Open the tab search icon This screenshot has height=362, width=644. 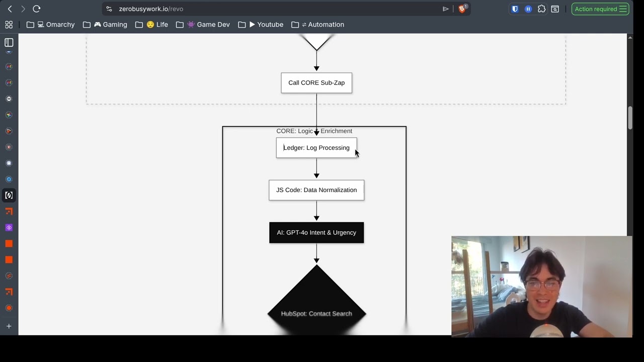click(555, 9)
